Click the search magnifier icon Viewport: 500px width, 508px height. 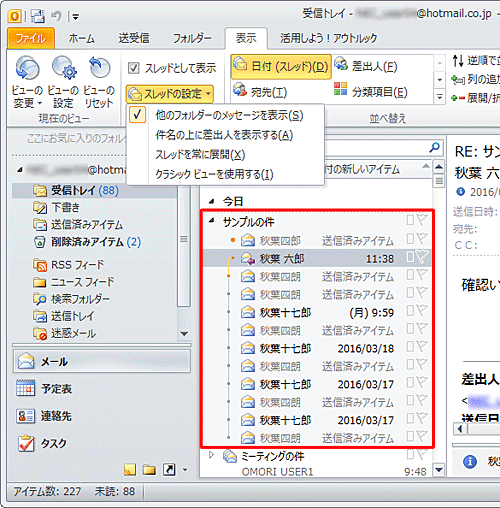click(435, 147)
